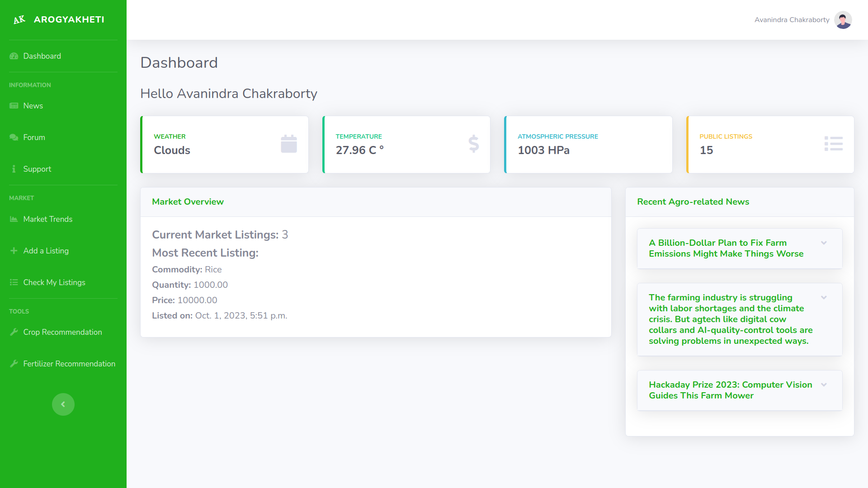Expand the farming industry labor shortages news chevron

[824, 298]
